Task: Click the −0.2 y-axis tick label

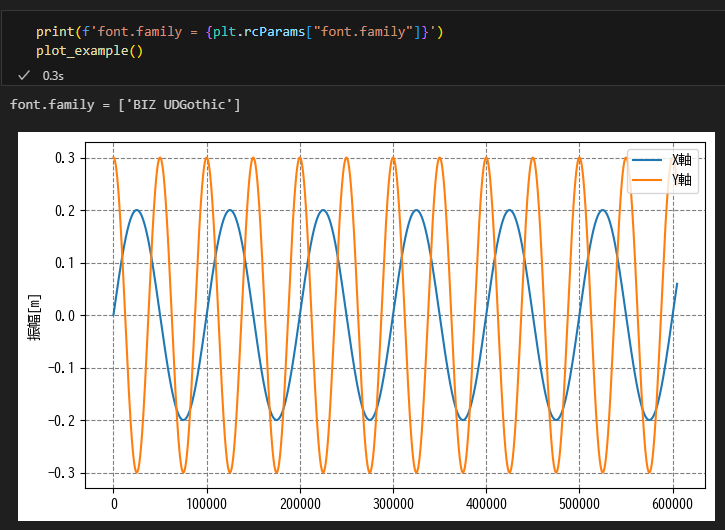Action: (61, 421)
